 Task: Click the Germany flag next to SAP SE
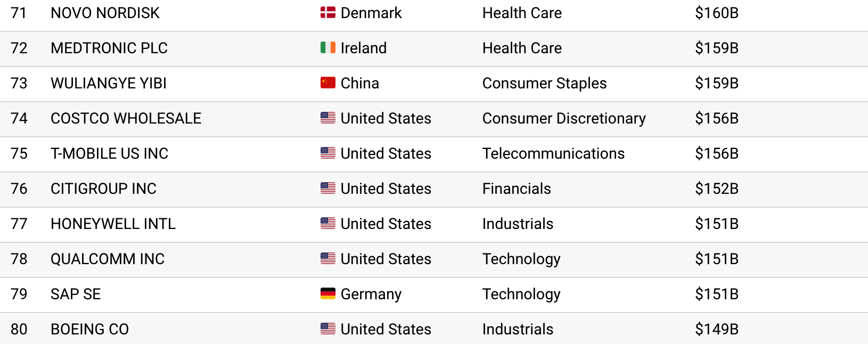pos(328,294)
